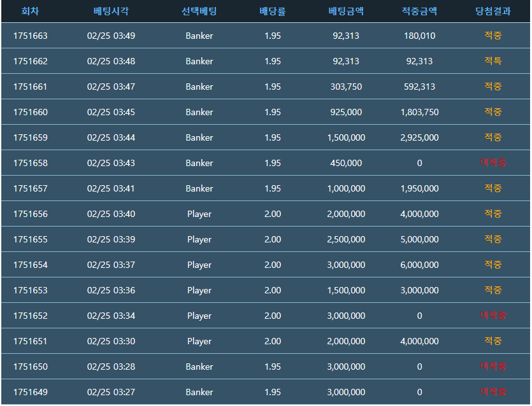The width and height of the screenshot is (532, 406).
Task: Select round number 1751659
Action: coord(31,137)
